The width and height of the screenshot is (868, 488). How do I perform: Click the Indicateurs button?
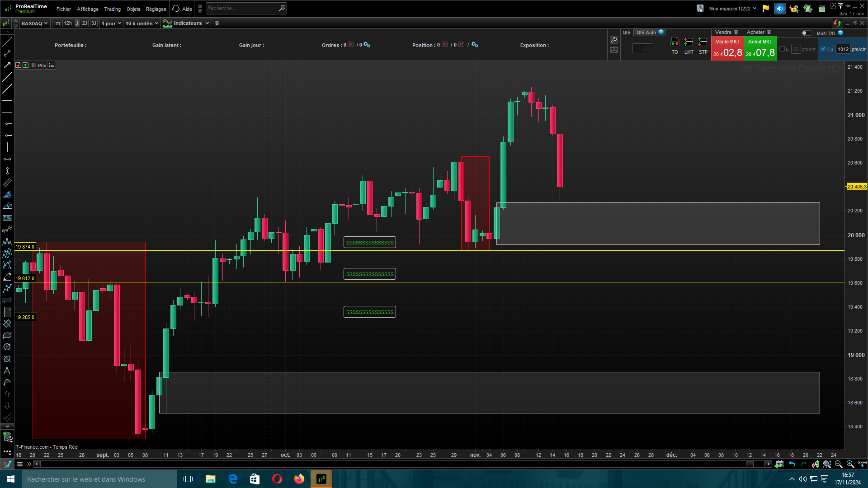[183, 23]
